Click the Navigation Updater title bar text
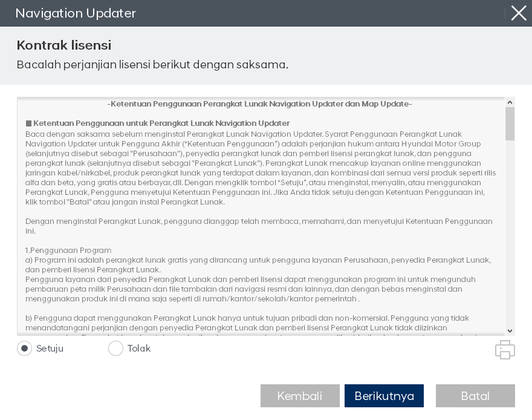 tap(76, 13)
